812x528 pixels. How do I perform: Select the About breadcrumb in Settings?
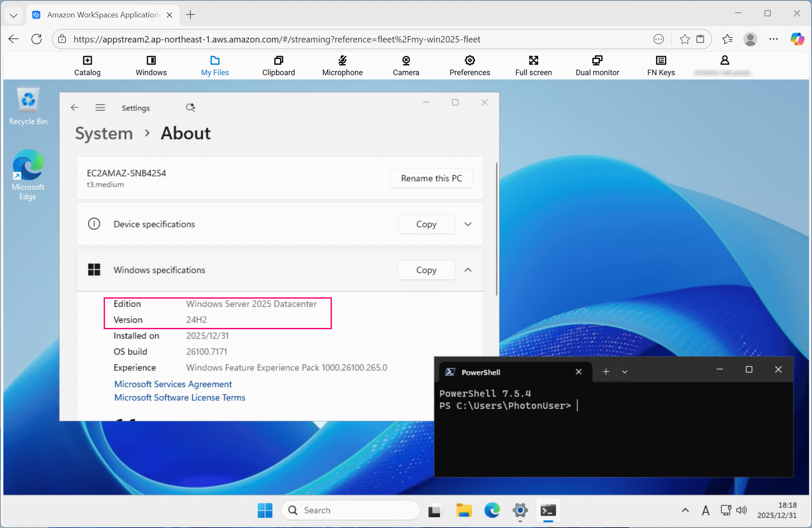[185, 133]
